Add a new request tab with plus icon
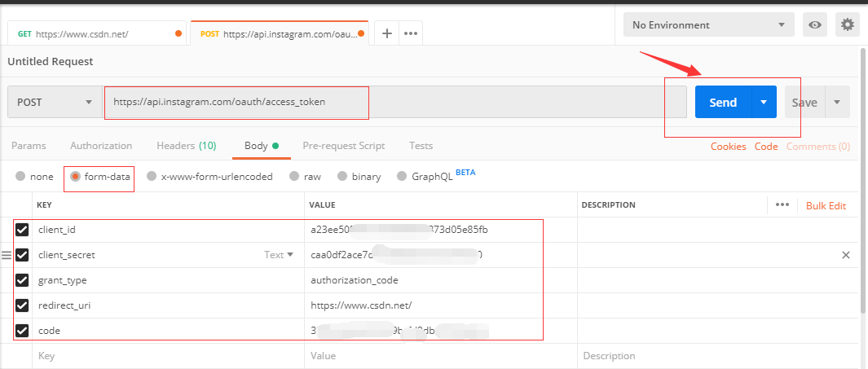 [x=387, y=33]
